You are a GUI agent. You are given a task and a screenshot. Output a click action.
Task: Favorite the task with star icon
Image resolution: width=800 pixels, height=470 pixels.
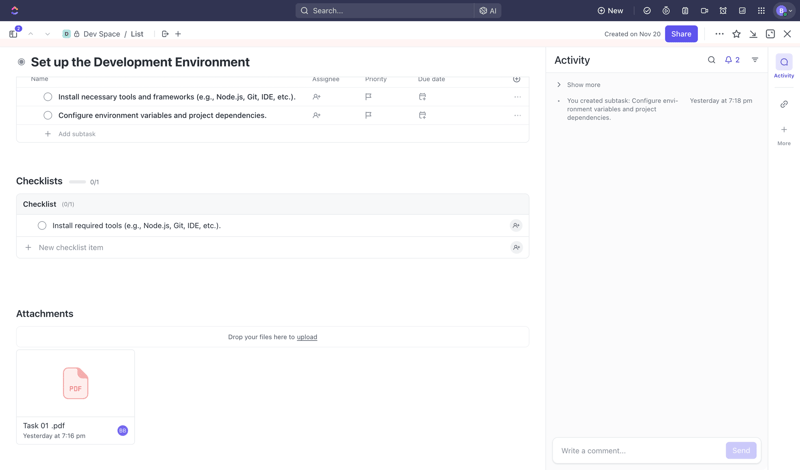tap(736, 34)
